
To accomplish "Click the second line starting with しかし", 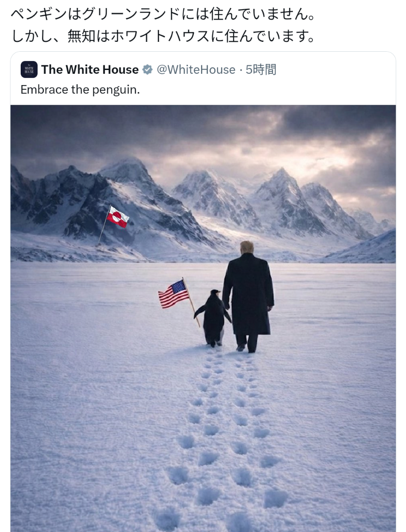I will click(x=163, y=36).
